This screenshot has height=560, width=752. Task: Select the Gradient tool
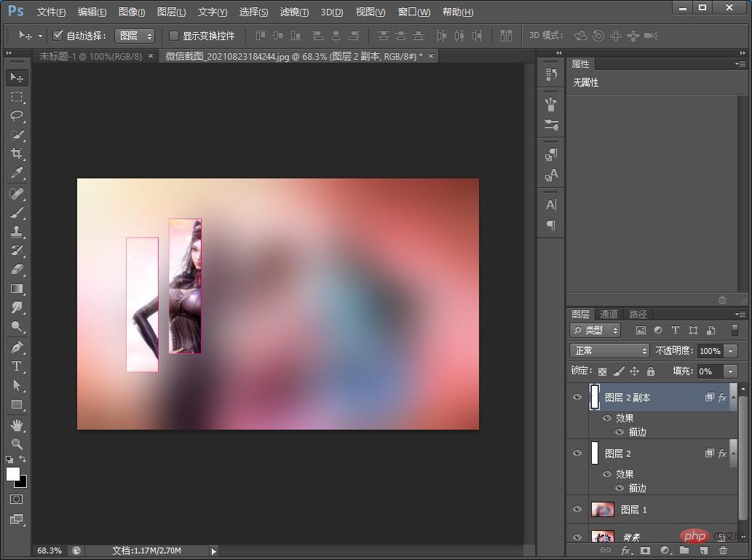[x=17, y=289]
